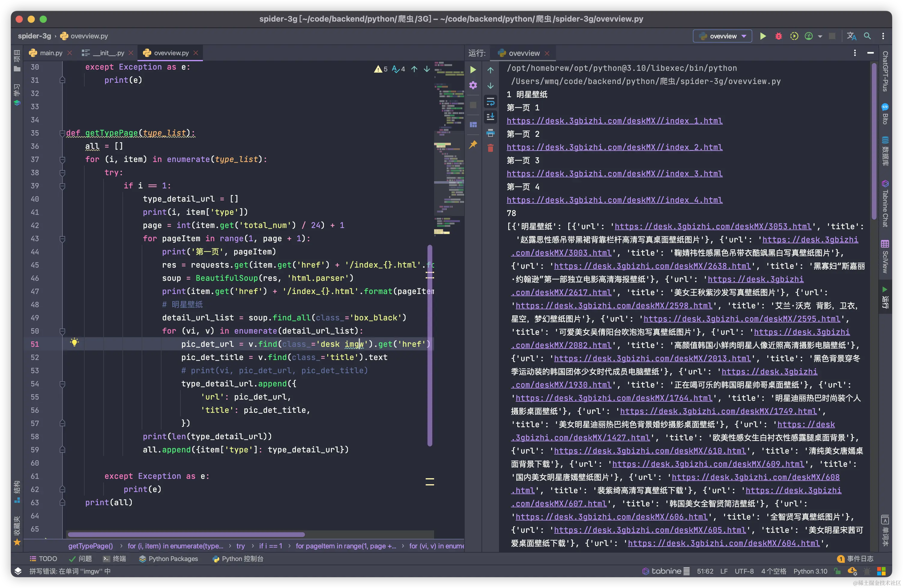Collapse the getTypePage function fold marker
This screenshot has width=903, height=588.
[62, 133]
